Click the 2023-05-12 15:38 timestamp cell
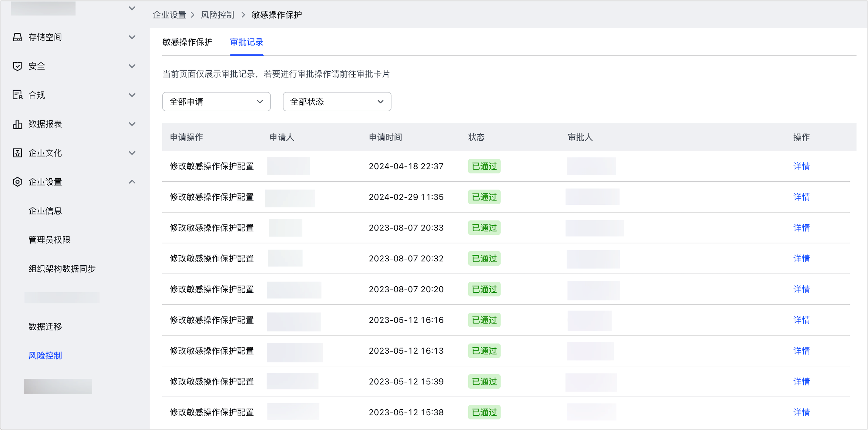868x430 pixels. point(406,412)
